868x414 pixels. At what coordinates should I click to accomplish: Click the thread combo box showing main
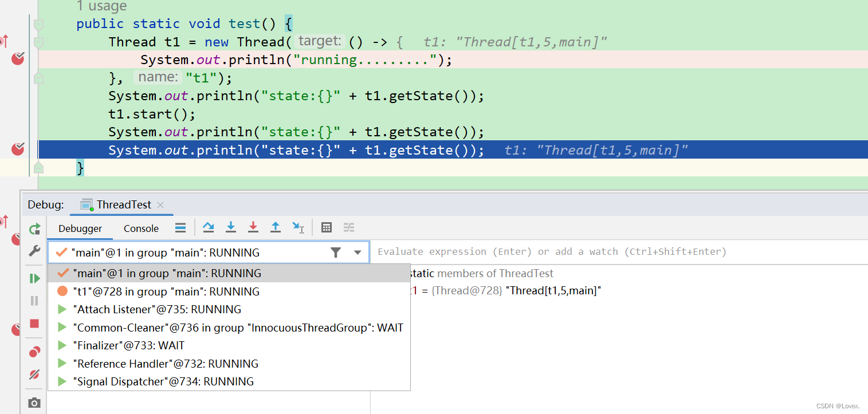tap(209, 253)
